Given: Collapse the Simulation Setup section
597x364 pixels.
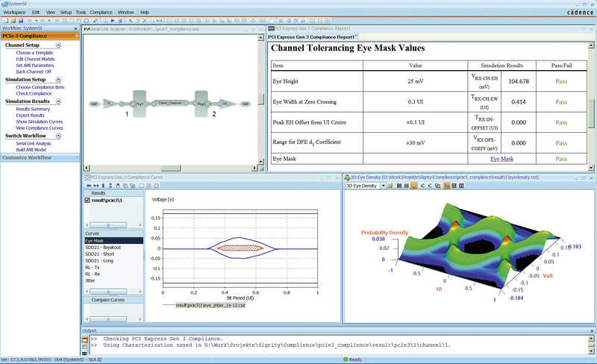Looking at the screenshot, I should [58, 80].
